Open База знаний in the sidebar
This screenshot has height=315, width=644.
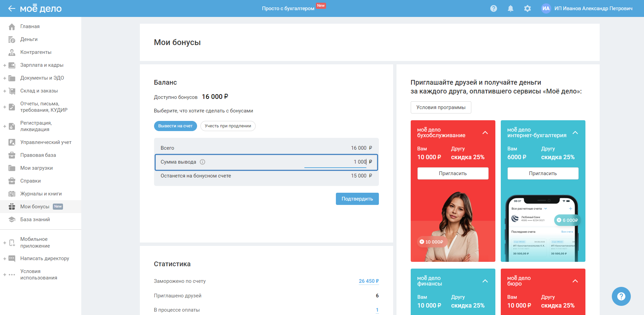[35, 219]
